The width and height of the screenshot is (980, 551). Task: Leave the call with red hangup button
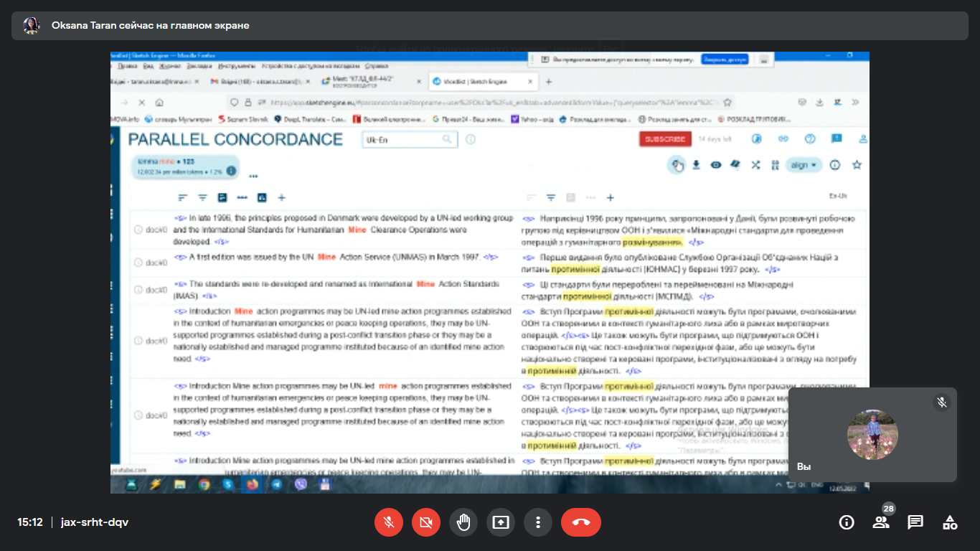coord(581,522)
